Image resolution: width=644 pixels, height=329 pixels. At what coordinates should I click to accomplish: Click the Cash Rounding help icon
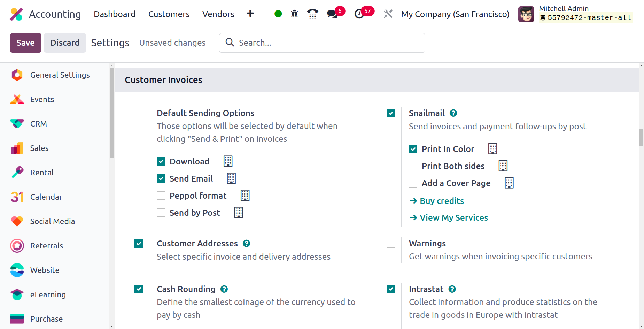tap(224, 289)
